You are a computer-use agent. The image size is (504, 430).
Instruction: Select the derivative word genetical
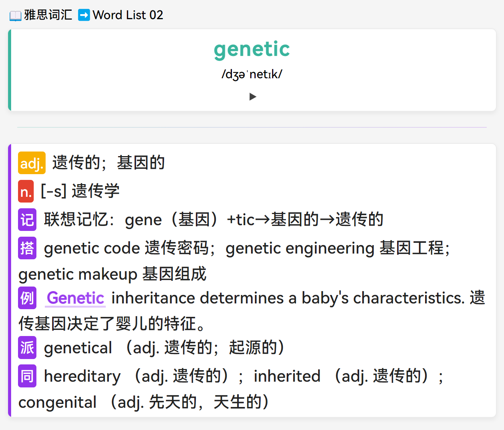[x=78, y=348]
